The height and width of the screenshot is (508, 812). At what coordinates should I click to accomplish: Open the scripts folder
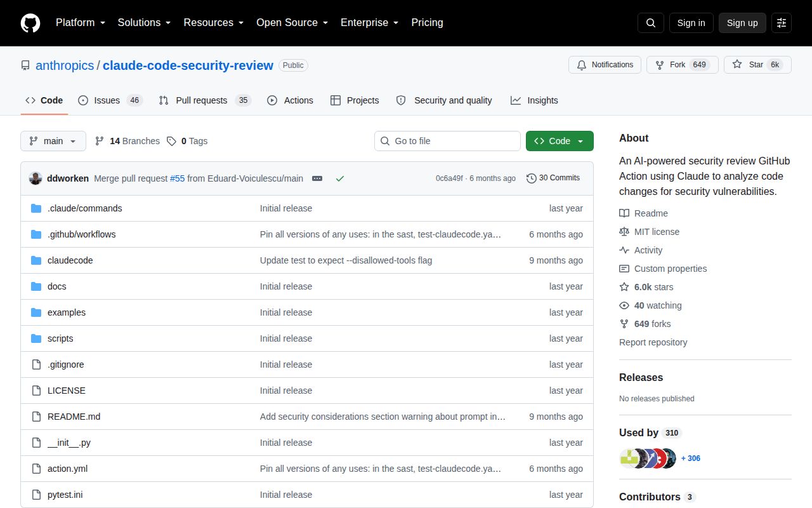[x=60, y=338]
